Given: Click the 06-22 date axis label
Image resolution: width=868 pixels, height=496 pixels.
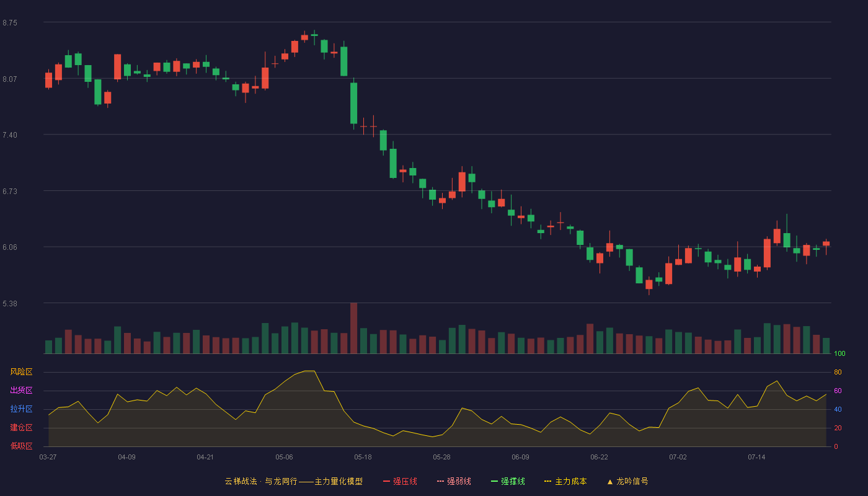Looking at the screenshot, I should pyautogui.click(x=599, y=457).
